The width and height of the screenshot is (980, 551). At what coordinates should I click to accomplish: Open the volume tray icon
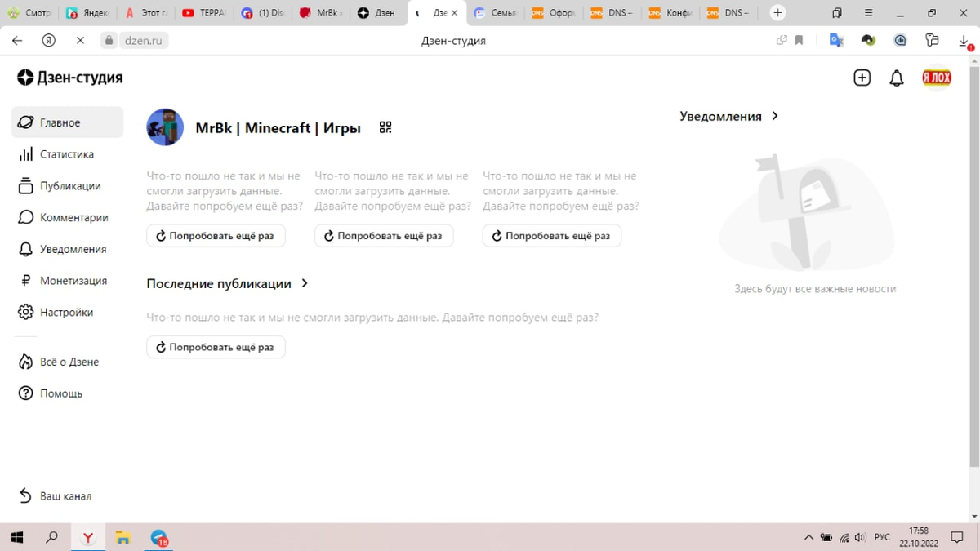click(860, 538)
